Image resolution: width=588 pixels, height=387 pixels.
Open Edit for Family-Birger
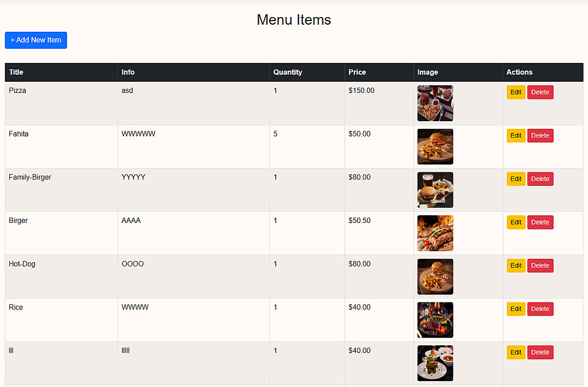516,179
